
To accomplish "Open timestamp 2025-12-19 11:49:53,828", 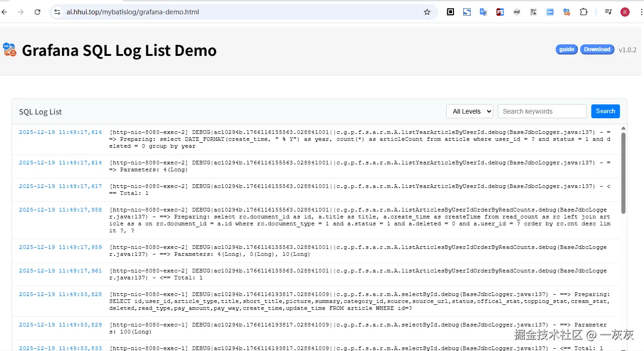I will [61, 294].
